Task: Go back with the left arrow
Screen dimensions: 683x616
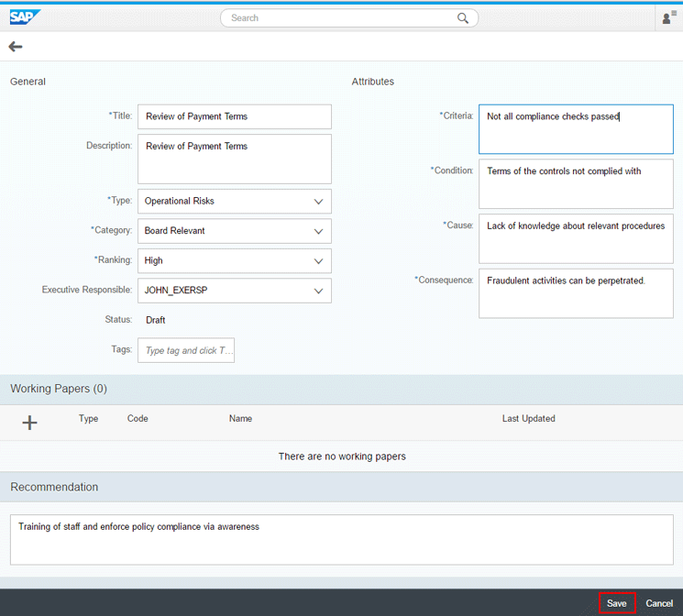Action: 16,47
